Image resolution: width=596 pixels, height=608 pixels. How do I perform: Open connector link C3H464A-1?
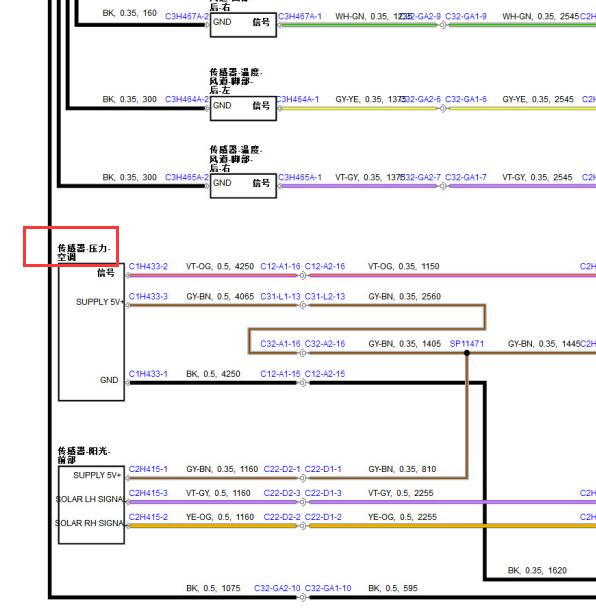(x=297, y=99)
